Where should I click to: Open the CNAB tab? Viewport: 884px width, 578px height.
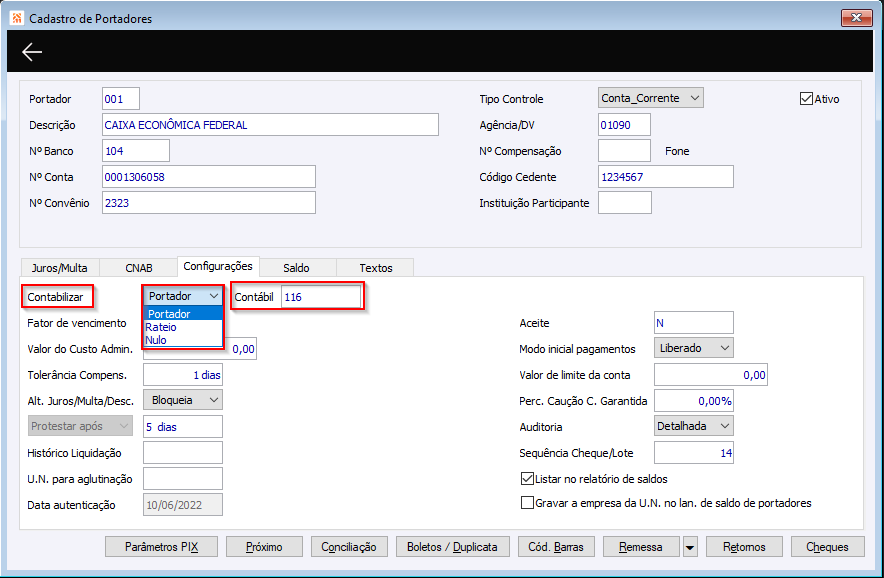139,268
